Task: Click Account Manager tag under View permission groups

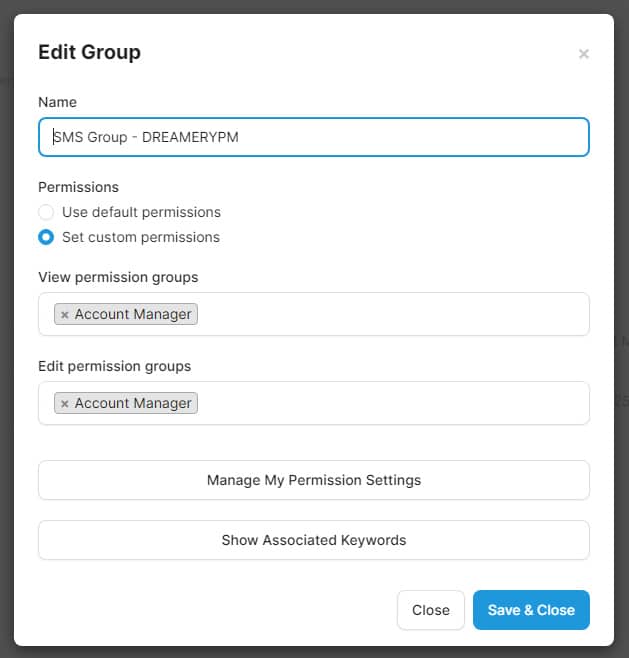Action: 133,314
